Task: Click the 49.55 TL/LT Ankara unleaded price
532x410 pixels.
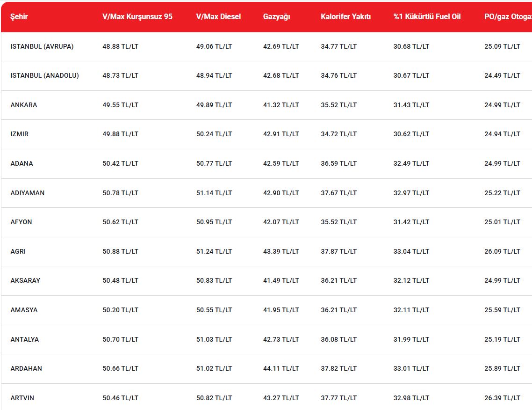Action: click(121, 105)
